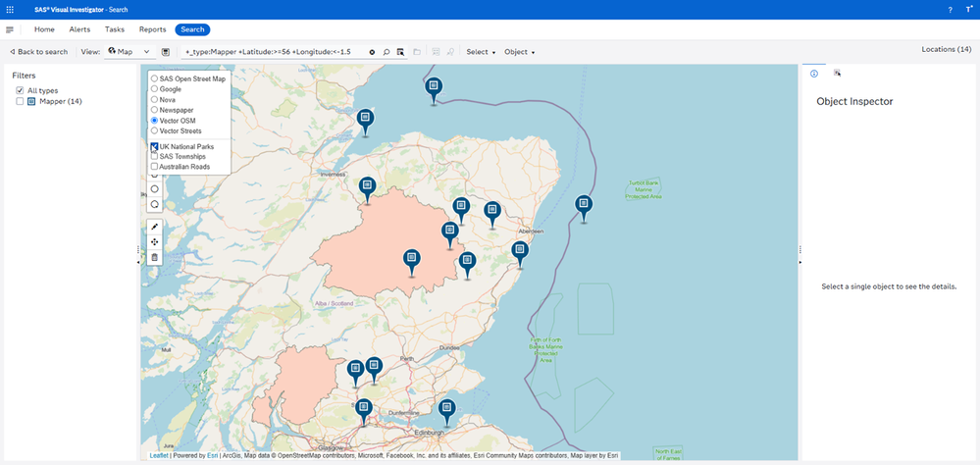This screenshot has width=980, height=465.
Task: Open the Select dropdown menu
Action: (481, 52)
